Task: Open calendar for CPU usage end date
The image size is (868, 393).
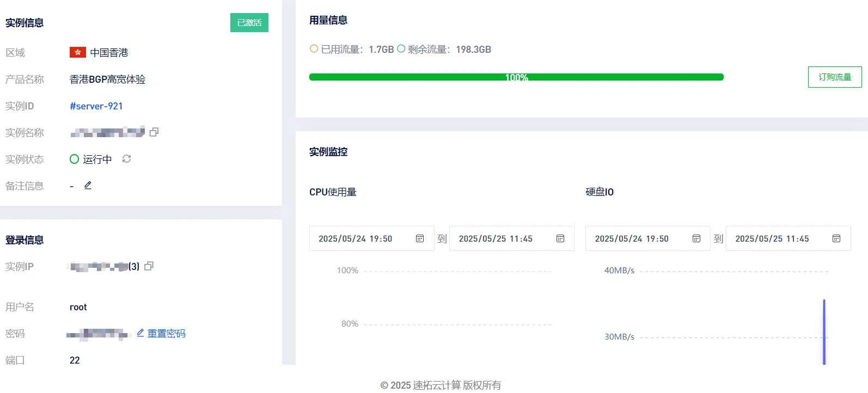Action: pyautogui.click(x=560, y=239)
